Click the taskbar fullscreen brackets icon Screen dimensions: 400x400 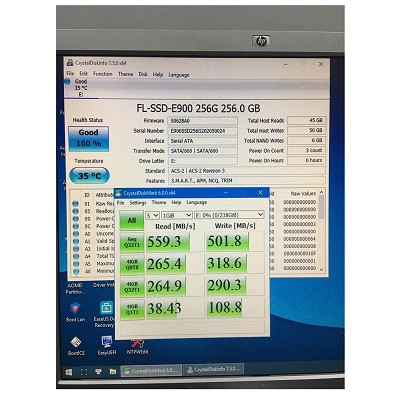(x=84, y=372)
